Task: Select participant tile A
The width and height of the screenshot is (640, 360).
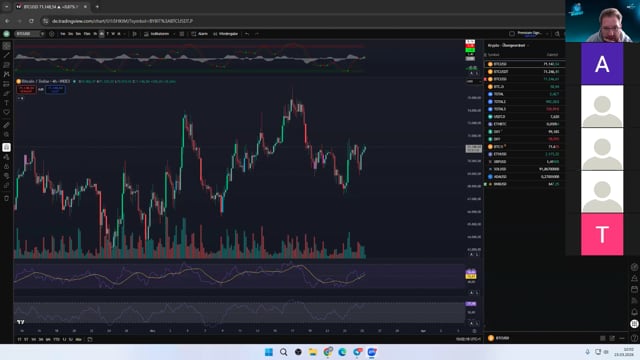Action: click(x=602, y=64)
